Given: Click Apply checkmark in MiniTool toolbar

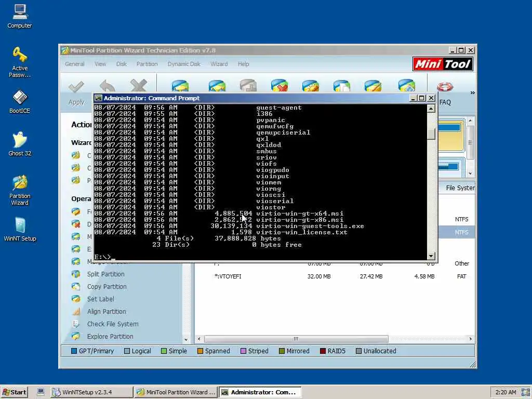Looking at the screenshot, I should [76, 87].
